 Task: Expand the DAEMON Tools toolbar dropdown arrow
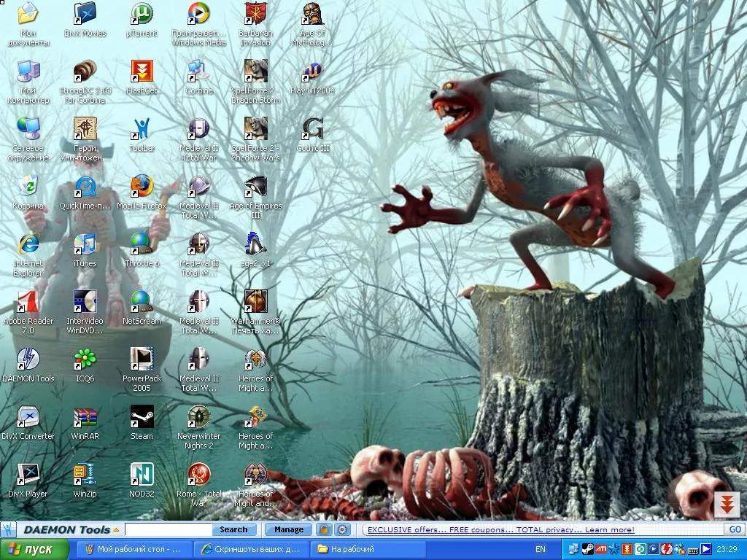[116, 529]
